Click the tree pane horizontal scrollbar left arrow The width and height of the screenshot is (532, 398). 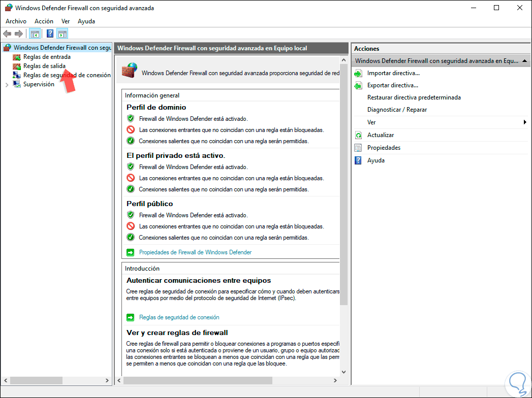6,381
